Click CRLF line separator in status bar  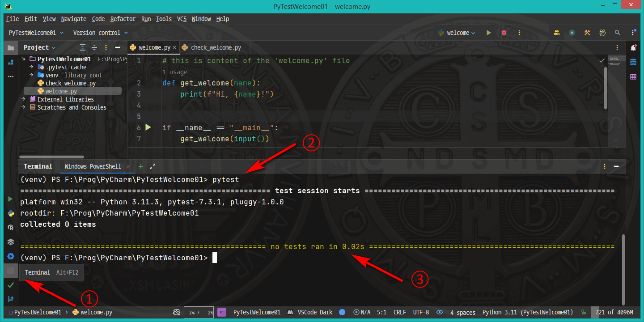point(400,312)
